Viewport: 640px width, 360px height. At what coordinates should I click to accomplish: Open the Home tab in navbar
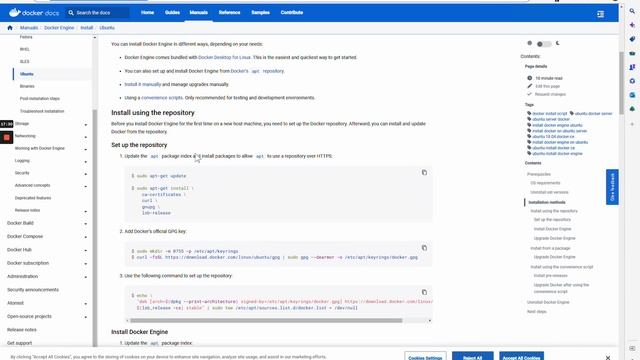click(147, 13)
